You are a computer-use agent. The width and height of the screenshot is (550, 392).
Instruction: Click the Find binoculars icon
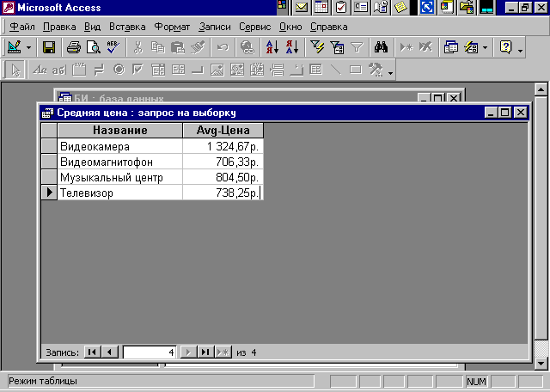click(x=381, y=47)
